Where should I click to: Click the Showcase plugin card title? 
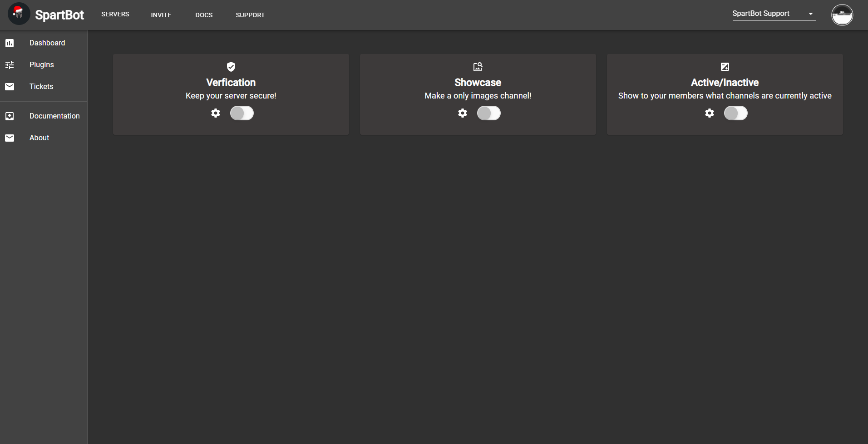(478, 83)
